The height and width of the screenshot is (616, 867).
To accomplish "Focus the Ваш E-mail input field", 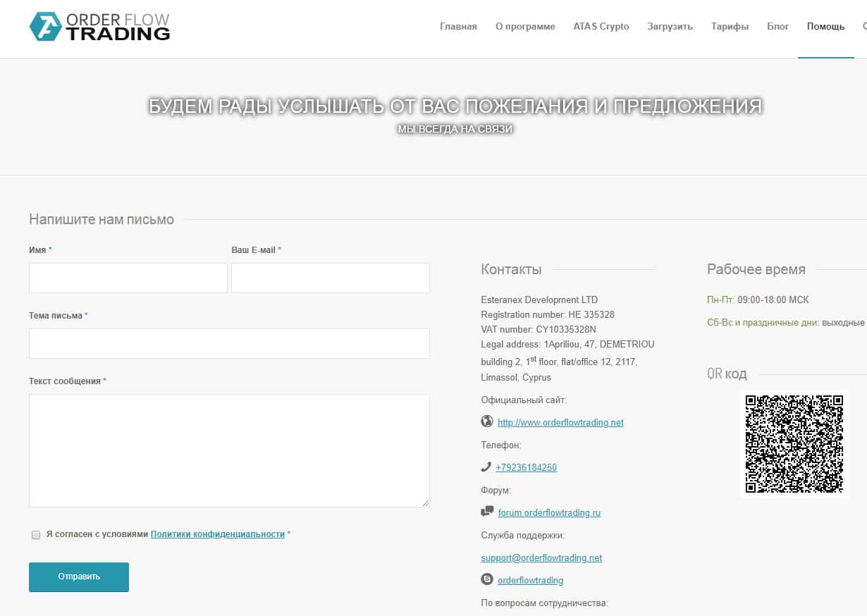I will tap(331, 278).
